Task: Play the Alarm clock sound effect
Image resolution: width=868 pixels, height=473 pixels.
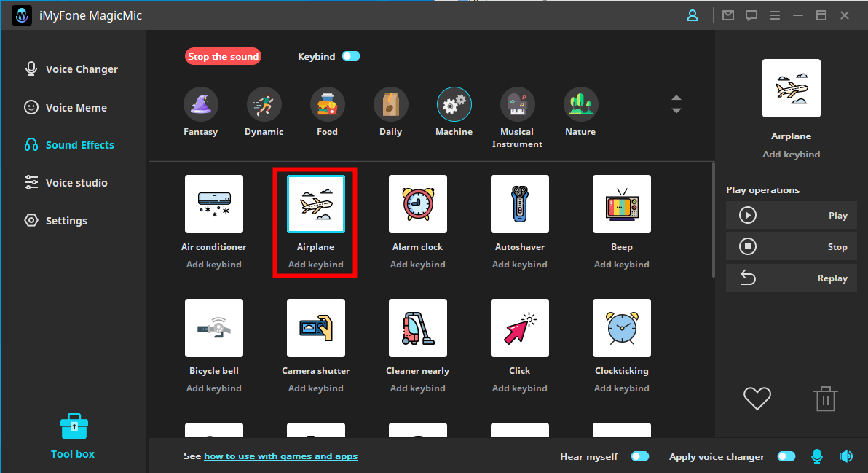Action: point(417,204)
